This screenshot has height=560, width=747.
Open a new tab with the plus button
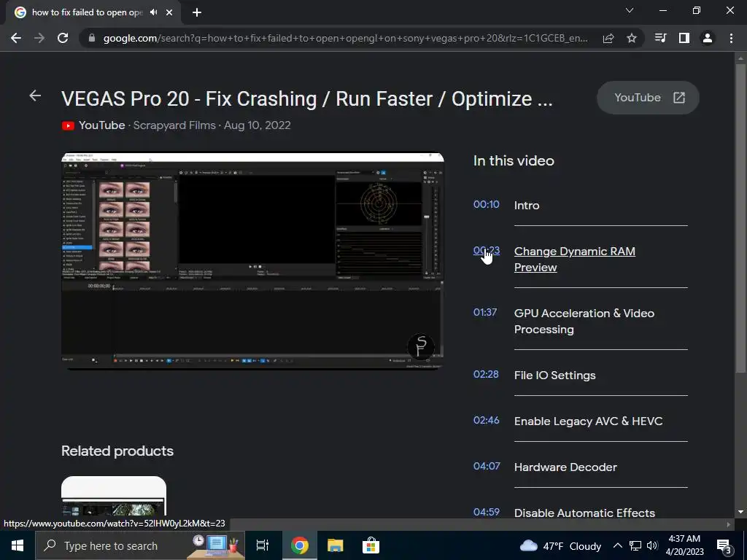click(x=197, y=12)
